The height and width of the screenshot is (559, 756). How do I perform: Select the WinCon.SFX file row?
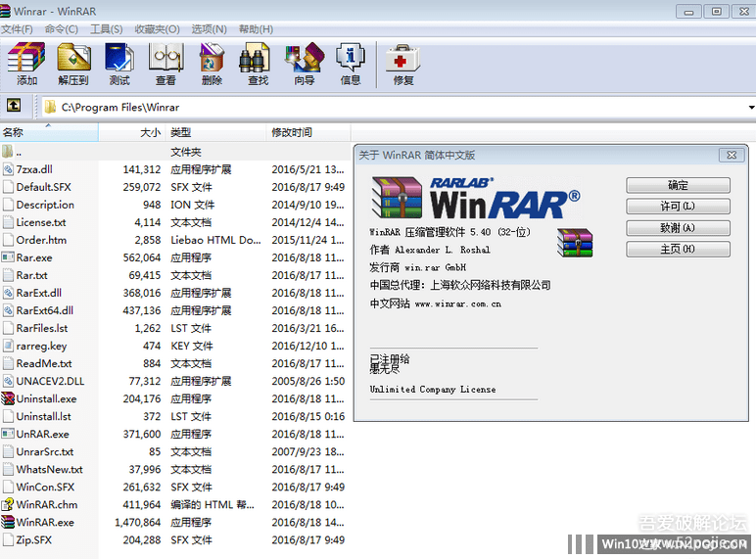point(175,487)
